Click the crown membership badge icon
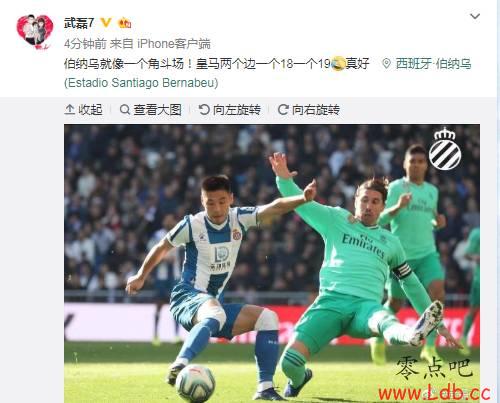500x403 pixels. pyautogui.click(x=125, y=23)
